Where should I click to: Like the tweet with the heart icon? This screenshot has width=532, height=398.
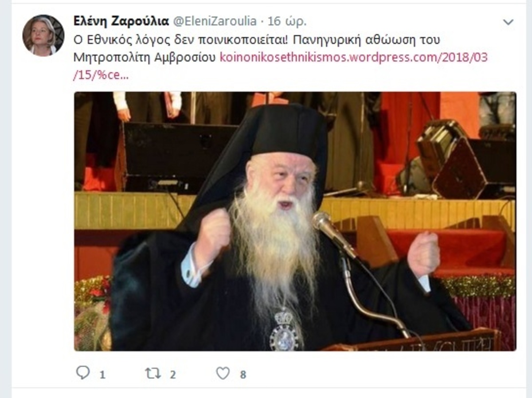223,373
